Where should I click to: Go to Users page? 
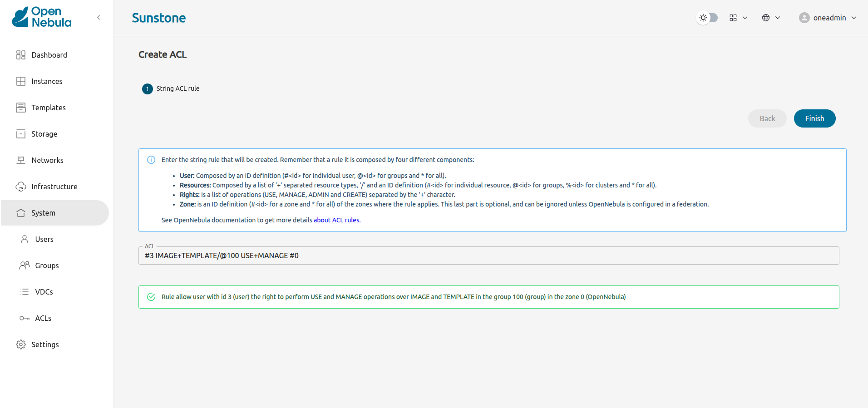point(55,239)
